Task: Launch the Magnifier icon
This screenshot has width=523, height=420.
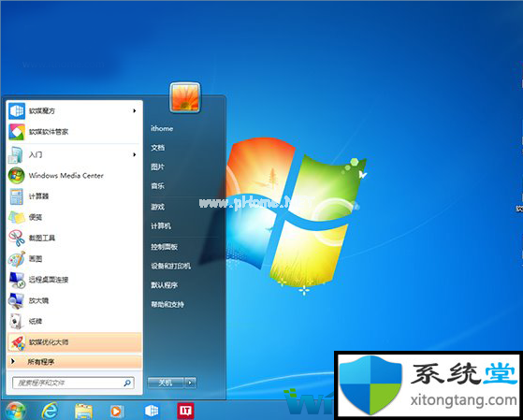Action: [x=16, y=300]
